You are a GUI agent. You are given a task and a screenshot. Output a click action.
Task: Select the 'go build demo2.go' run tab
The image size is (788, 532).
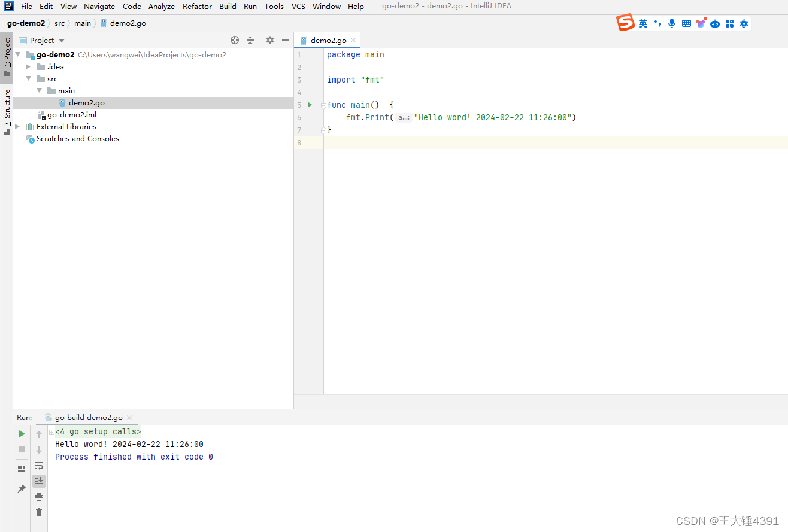[x=87, y=417]
